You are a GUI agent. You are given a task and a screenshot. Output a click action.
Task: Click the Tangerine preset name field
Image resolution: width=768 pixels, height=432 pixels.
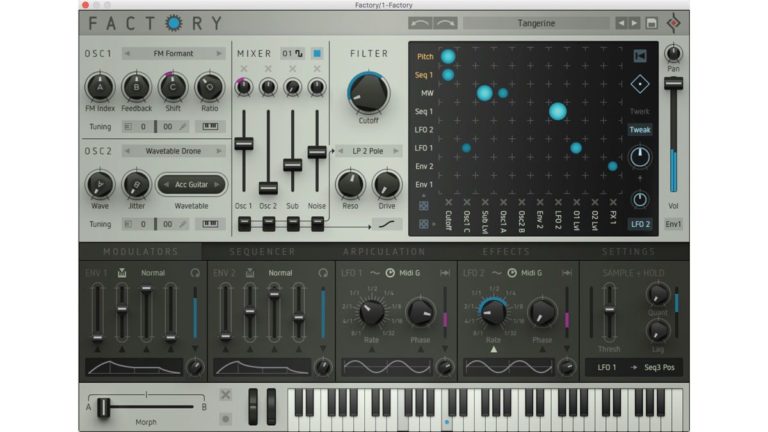[537, 23]
